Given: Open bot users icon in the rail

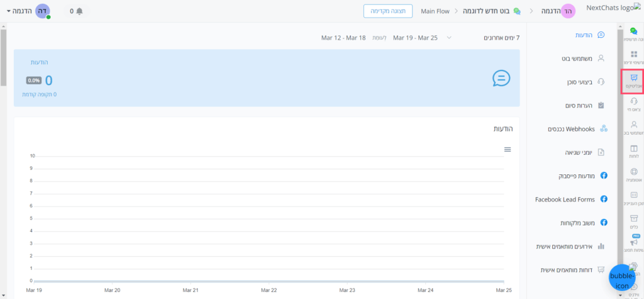Looking at the screenshot, I should pyautogui.click(x=633, y=125).
